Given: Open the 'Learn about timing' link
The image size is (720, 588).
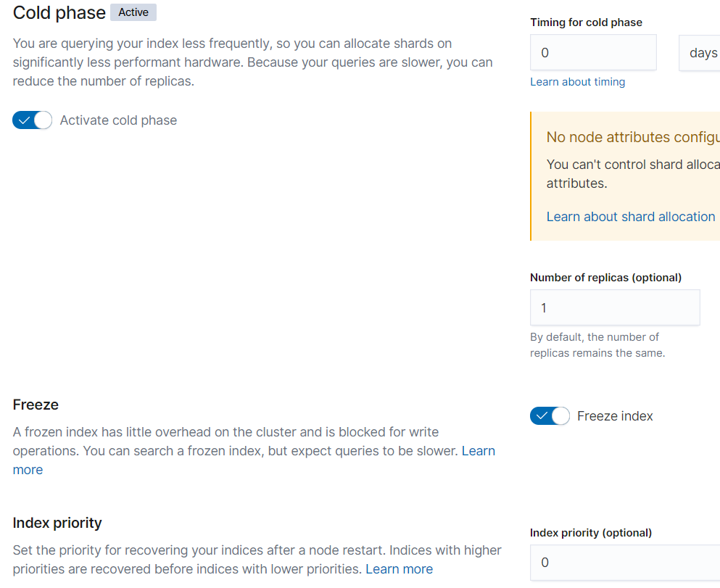Looking at the screenshot, I should 577,82.
